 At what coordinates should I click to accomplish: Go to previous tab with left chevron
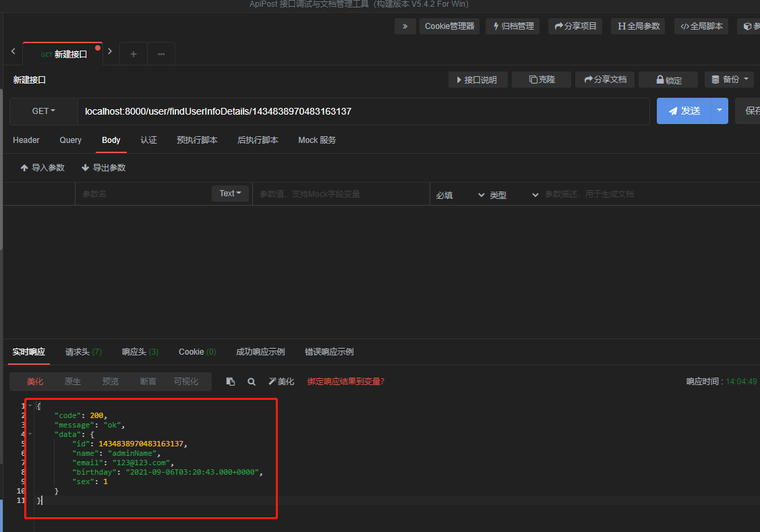(13, 51)
